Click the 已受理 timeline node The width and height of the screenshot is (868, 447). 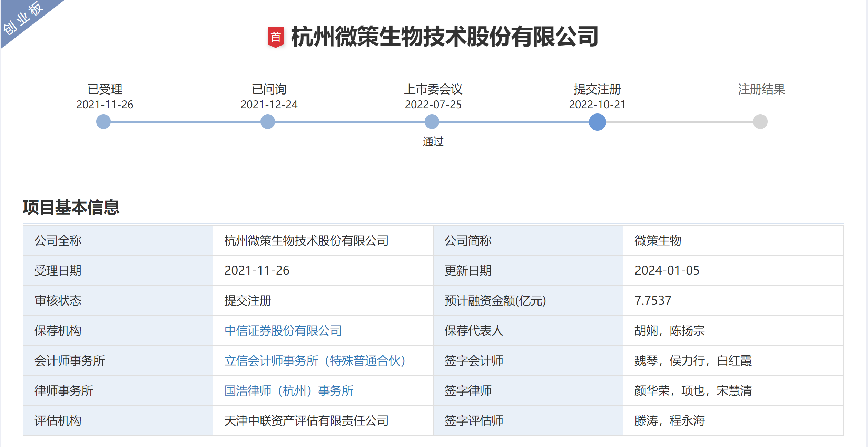[x=103, y=122]
